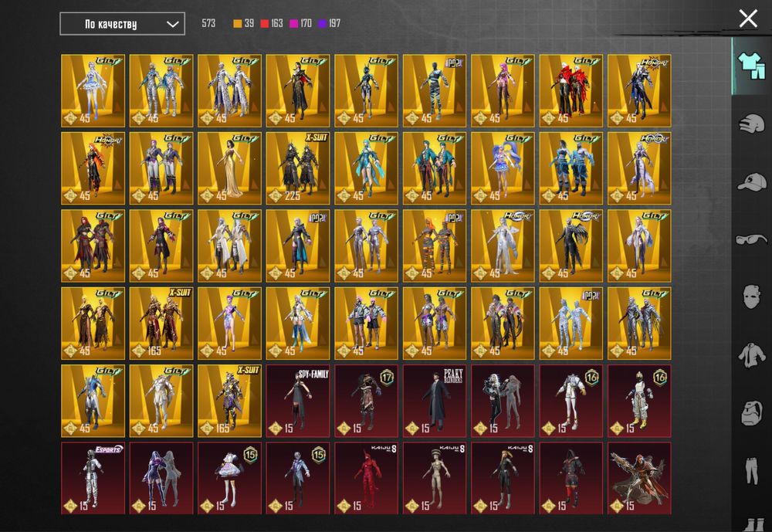772x532 pixels.
Task: Select the black-winged Honor outfit
Action: tap(571, 246)
